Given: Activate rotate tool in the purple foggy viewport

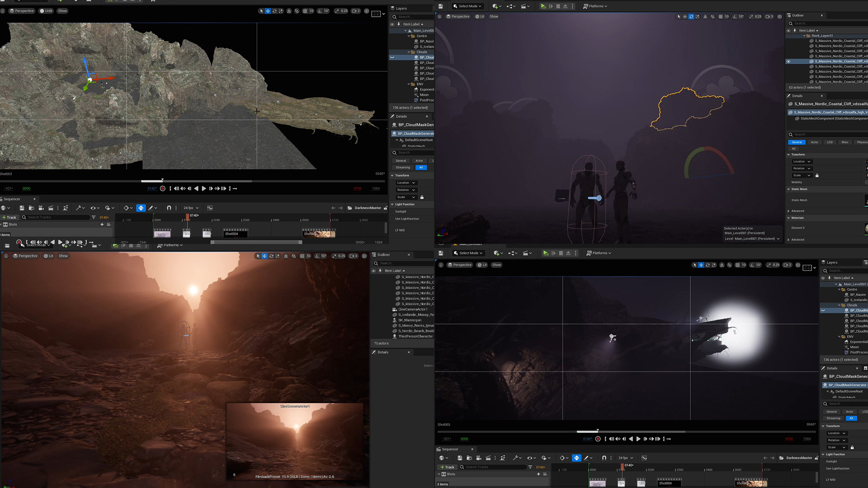Looking at the screenshot, I should coord(691,17).
